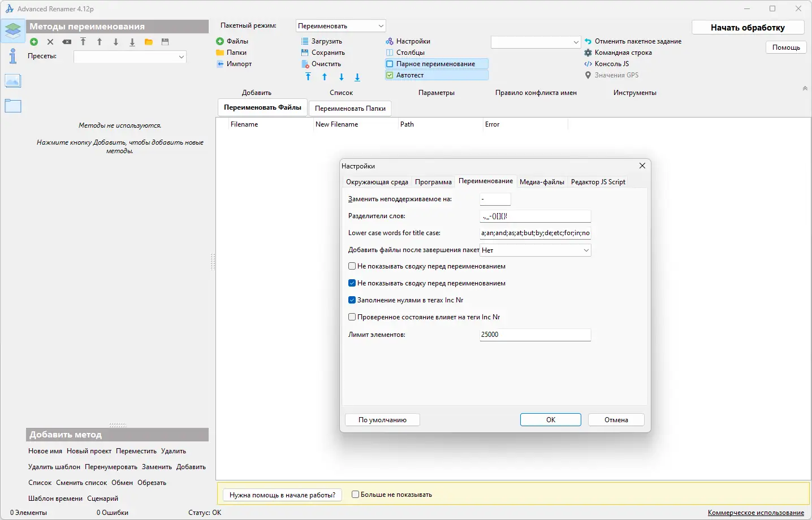Click the Заменить неподдерживаемое на field
Image resolution: width=812 pixels, height=520 pixels.
(x=495, y=199)
